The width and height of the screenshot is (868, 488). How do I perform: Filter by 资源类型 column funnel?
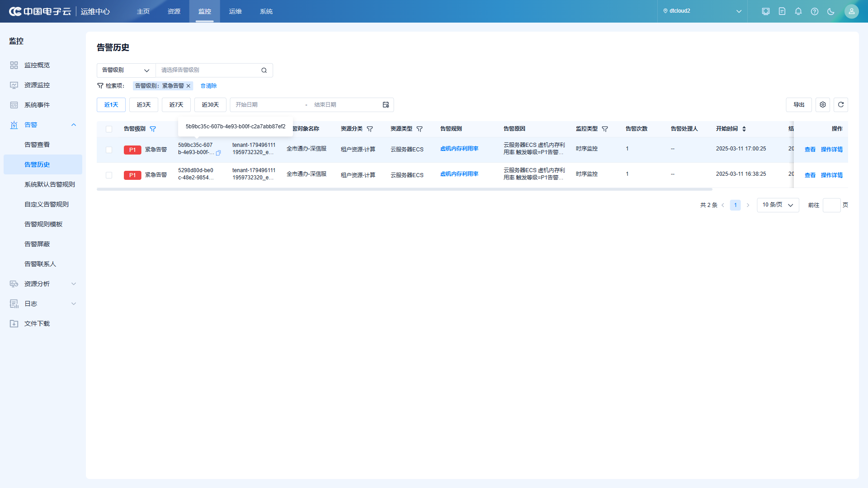(419, 129)
